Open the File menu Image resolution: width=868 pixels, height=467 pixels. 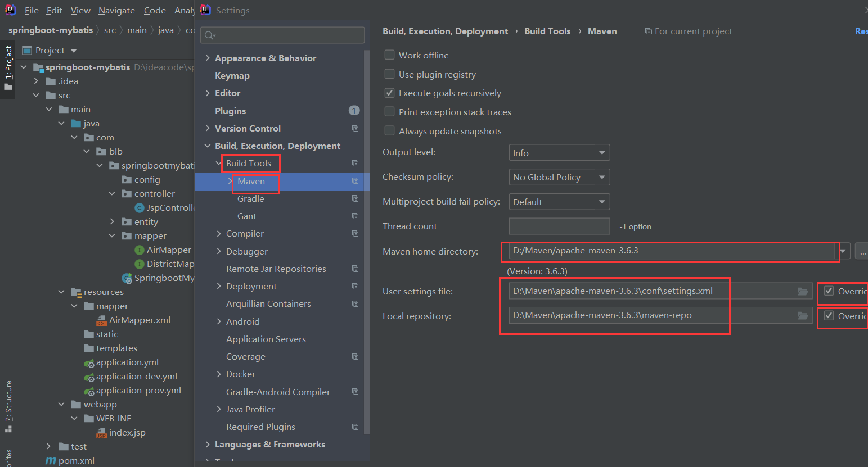click(x=32, y=10)
